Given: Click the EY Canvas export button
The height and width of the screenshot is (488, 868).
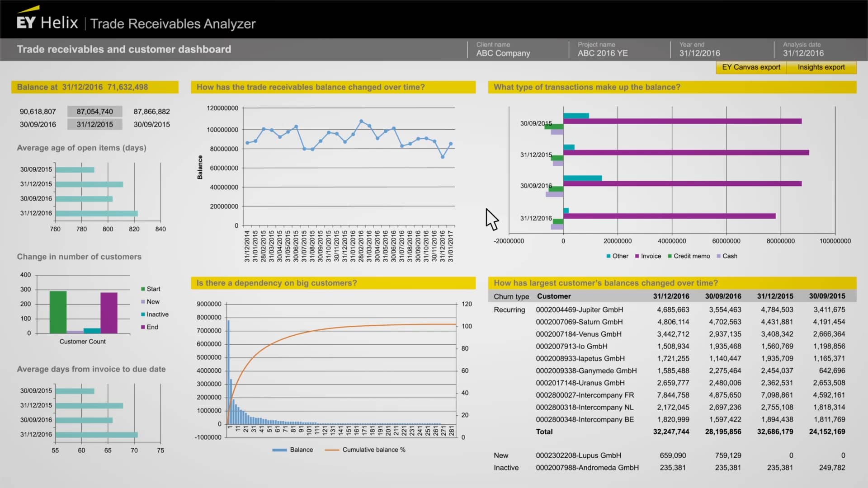Looking at the screenshot, I should pos(751,67).
